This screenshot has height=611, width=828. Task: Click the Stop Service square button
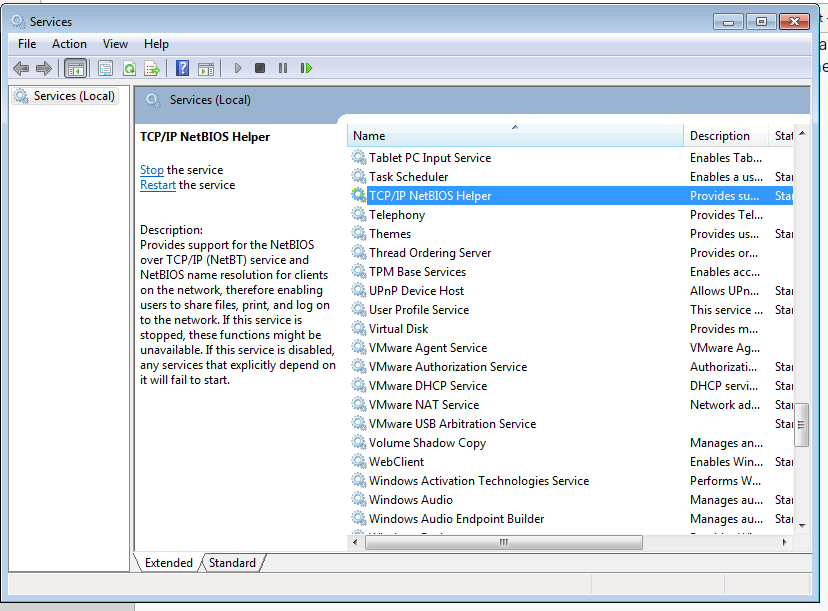tap(260, 68)
